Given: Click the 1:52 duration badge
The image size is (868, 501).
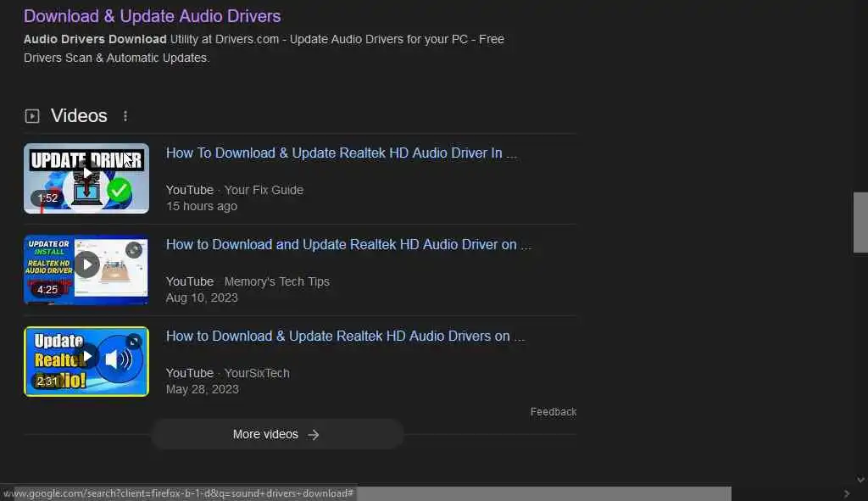Looking at the screenshot, I should tap(47, 198).
